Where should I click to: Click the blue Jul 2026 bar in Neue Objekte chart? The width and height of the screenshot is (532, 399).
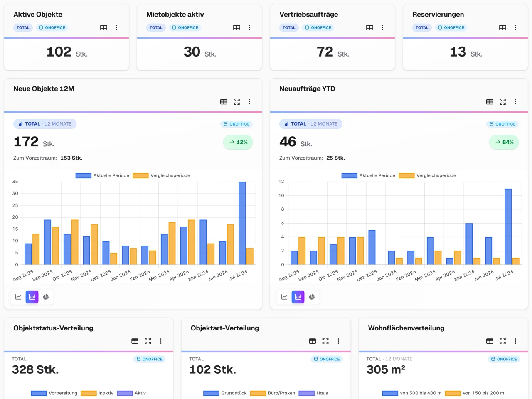(242, 223)
